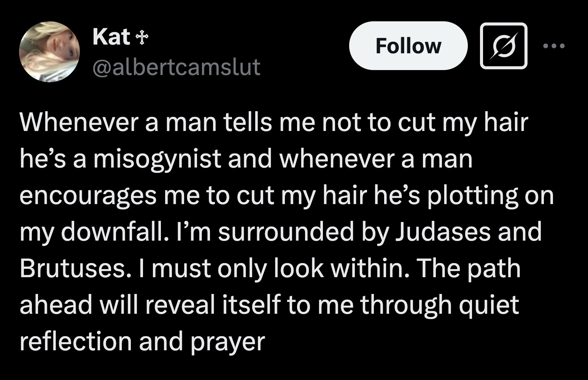
Task: Open the Grok explain-post icon
Action: pos(504,46)
